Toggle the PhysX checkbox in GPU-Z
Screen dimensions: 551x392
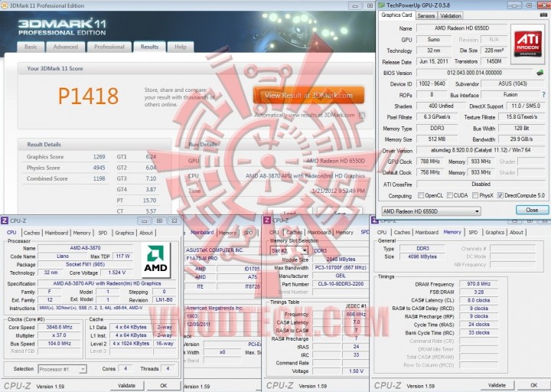pos(475,195)
